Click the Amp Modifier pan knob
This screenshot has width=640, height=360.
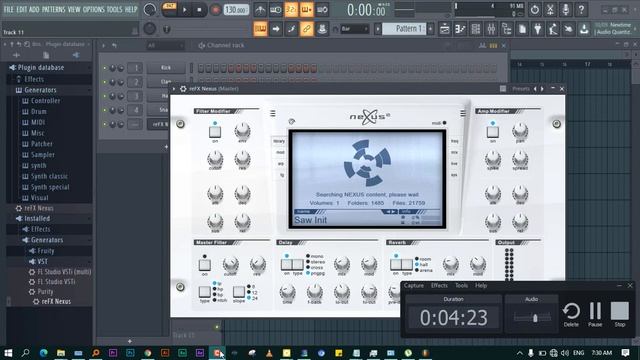[520, 131]
